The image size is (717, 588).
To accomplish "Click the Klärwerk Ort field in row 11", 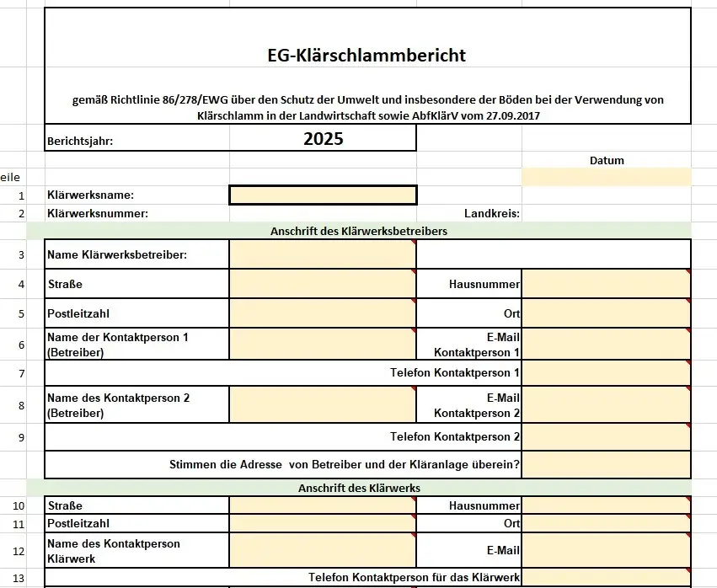I will click(x=606, y=524).
